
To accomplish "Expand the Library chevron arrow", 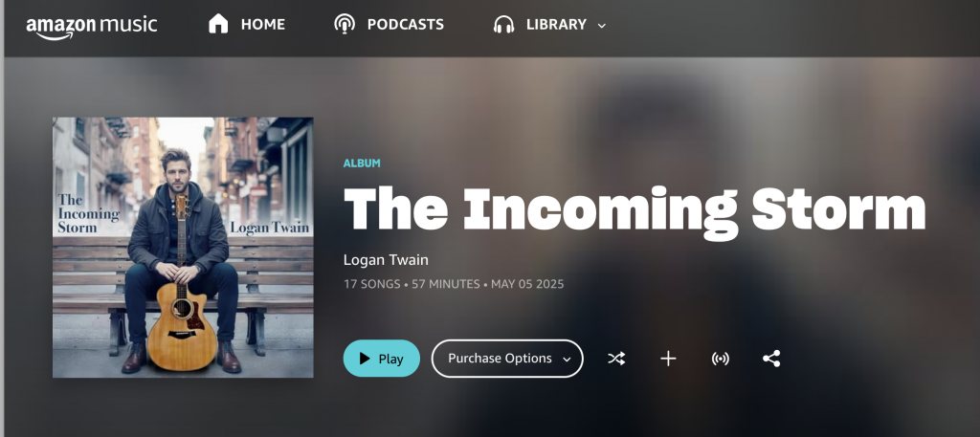I will pyautogui.click(x=602, y=26).
